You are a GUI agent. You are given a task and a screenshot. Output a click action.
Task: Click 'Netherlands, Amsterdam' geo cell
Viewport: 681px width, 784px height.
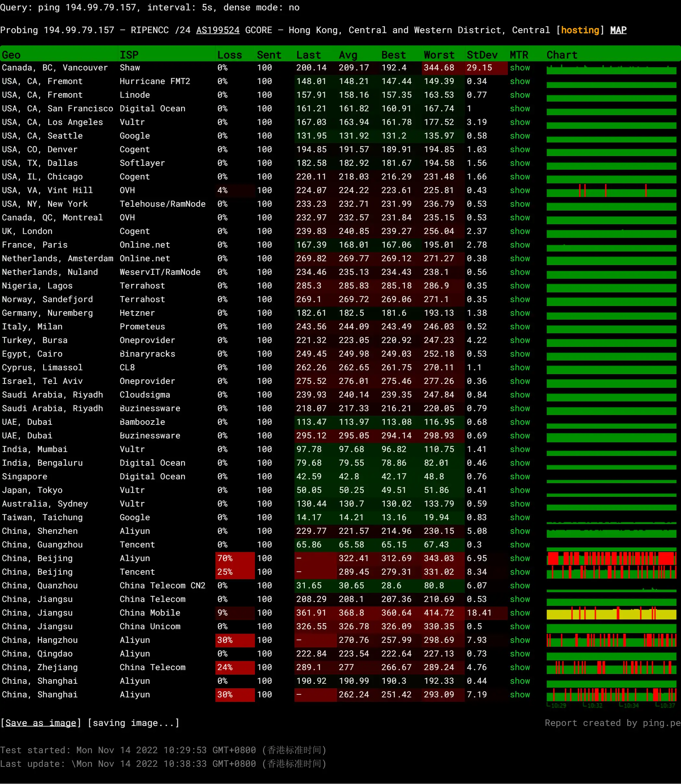tap(57, 259)
